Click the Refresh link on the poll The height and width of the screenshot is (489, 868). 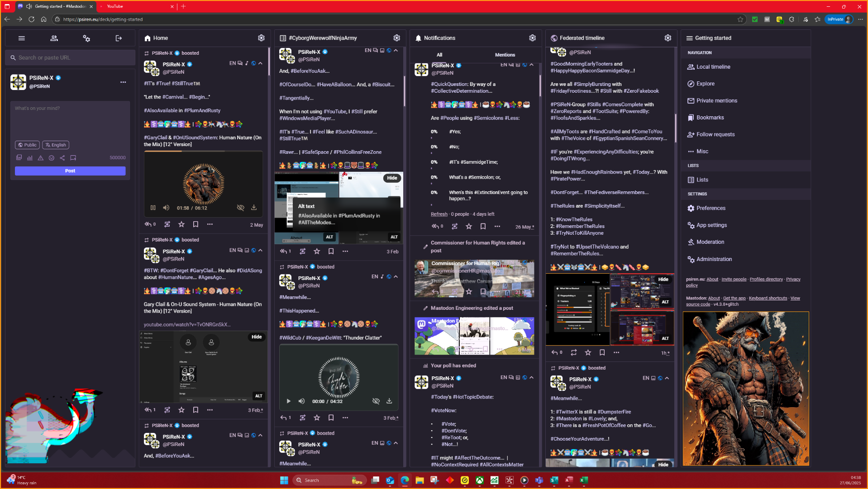[x=439, y=214]
